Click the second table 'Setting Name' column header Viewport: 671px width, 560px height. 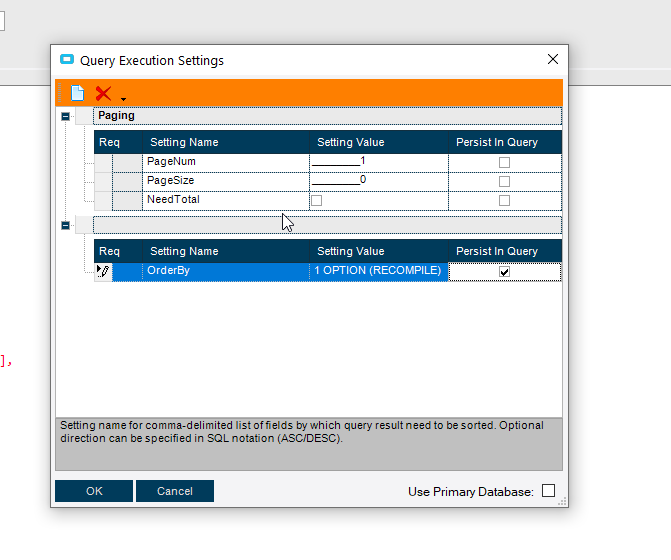[x=226, y=251]
